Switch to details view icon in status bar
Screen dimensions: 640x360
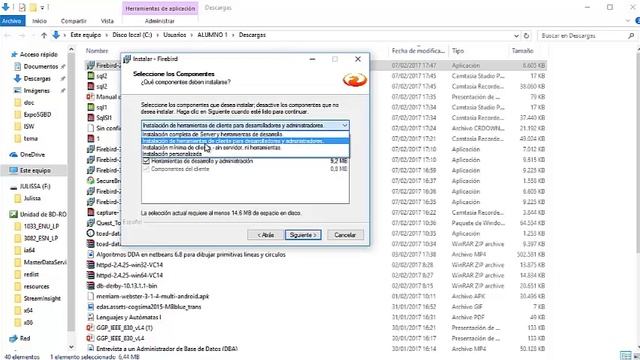click(625, 356)
